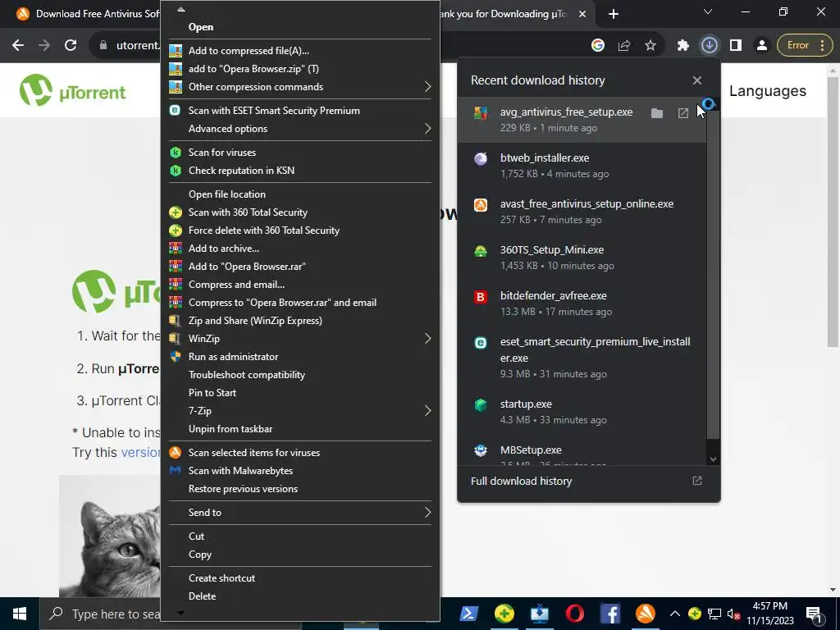Viewport: 840px width, 630px height.
Task: Choose Force delete with 360 Total Security
Action: (300, 231)
